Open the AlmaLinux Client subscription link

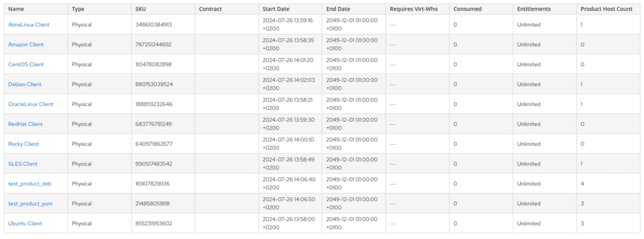pyautogui.click(x=29, y=24)
